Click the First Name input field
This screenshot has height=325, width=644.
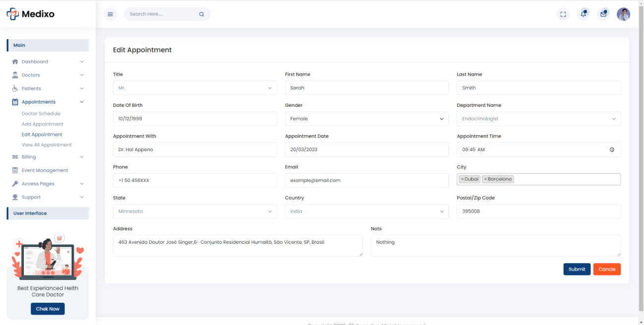pyautogui.click(x=367, y=88)
